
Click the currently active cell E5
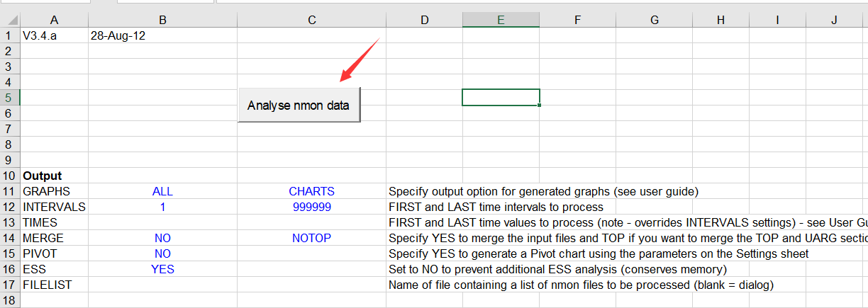(x=501, y=97)
